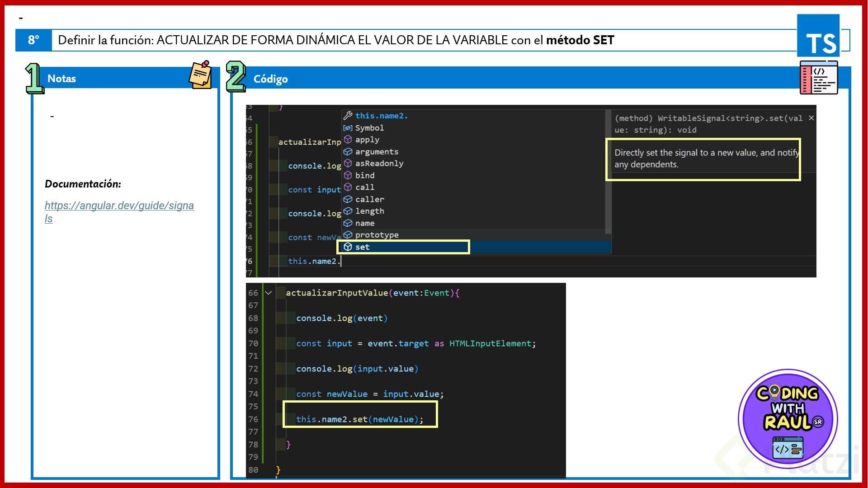Image resolution: width=868 pixels, height=488 pixels.
Task: Open the angular.dev signals documentation link
Action: coord(119,206)
